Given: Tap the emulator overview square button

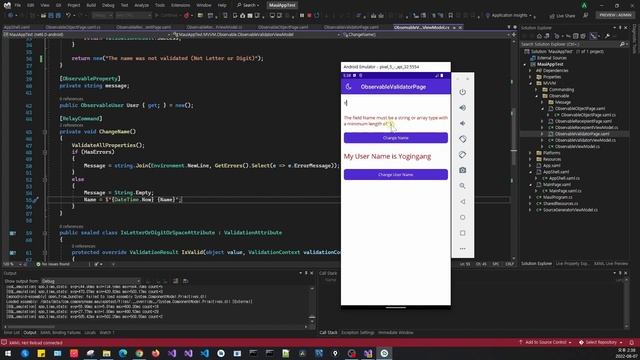Looking at the screenshot, I should (462, 233).
